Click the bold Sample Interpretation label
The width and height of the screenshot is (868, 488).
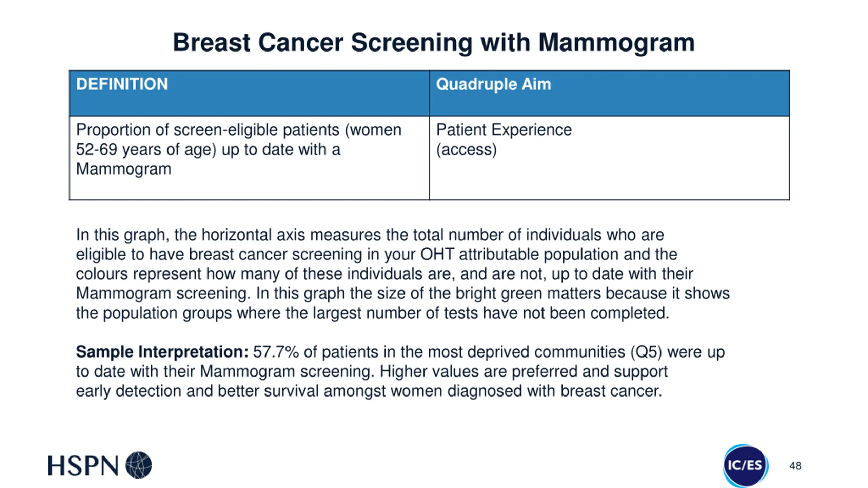[x=162, y=352]
